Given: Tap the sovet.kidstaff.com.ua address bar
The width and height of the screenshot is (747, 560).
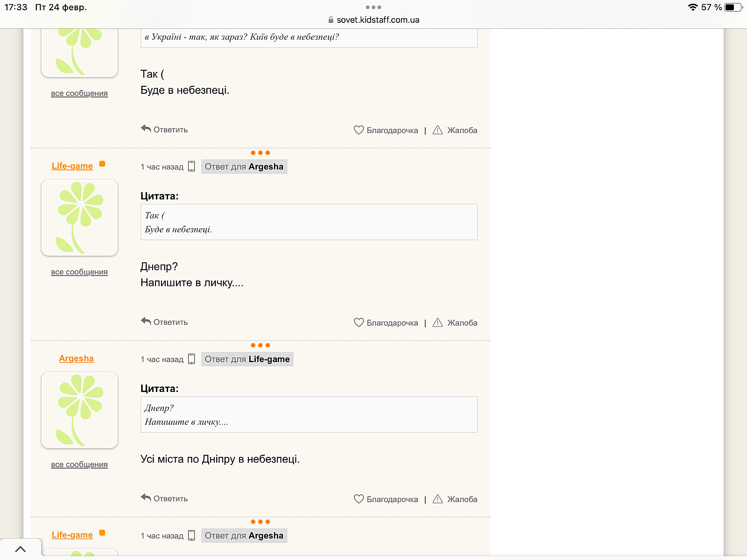Looking at the screenshot, I should 377,20.
